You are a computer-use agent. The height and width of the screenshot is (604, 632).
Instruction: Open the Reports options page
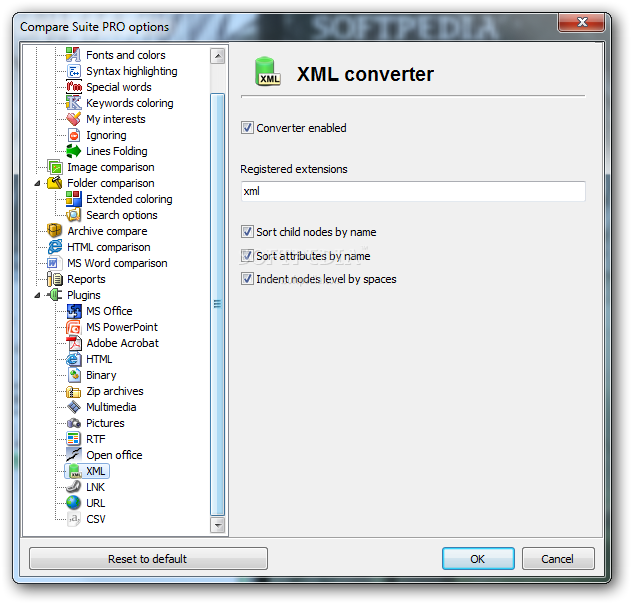[x=86, y=279]
